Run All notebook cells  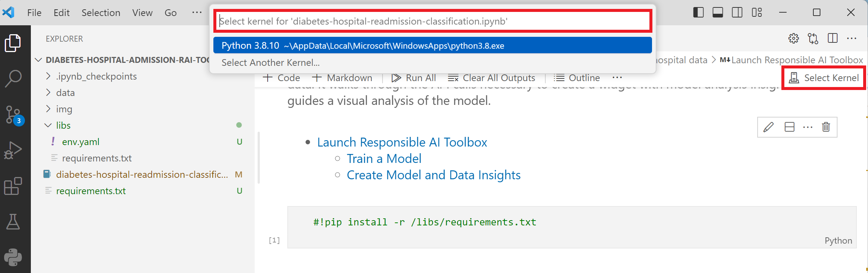(x=414, y=78)
